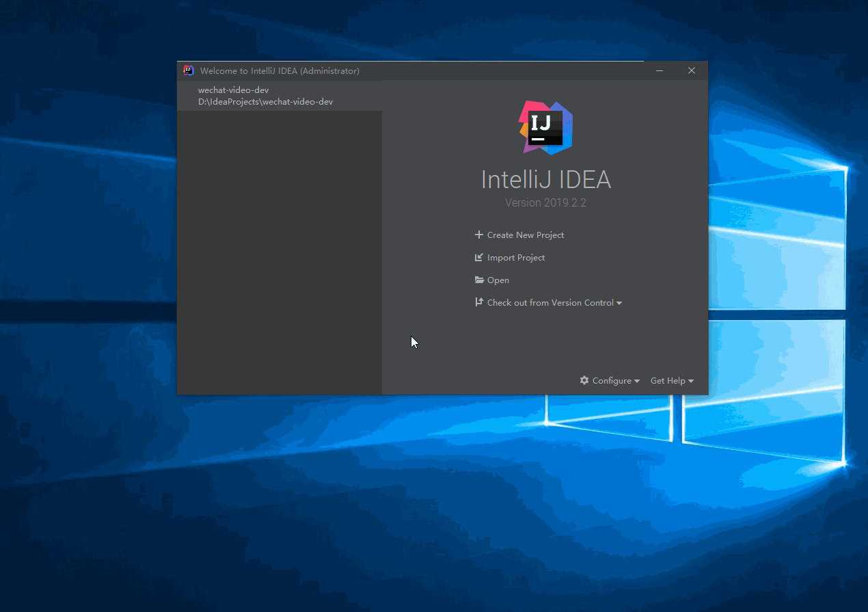
Task: Click the folder icon beside Open
Action: pos(479,280)
